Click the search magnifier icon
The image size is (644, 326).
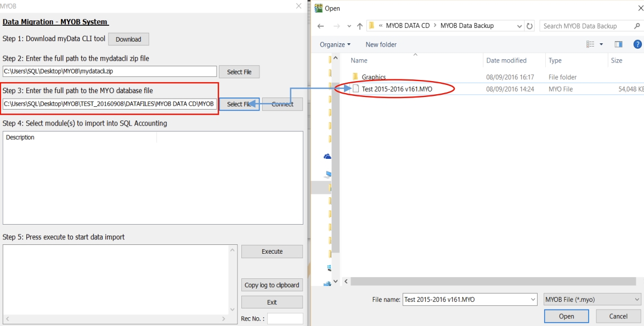636,26
